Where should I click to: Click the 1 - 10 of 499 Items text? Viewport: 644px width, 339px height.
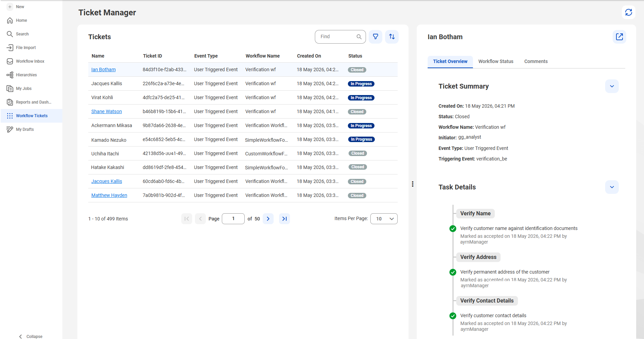coord(108,219)
